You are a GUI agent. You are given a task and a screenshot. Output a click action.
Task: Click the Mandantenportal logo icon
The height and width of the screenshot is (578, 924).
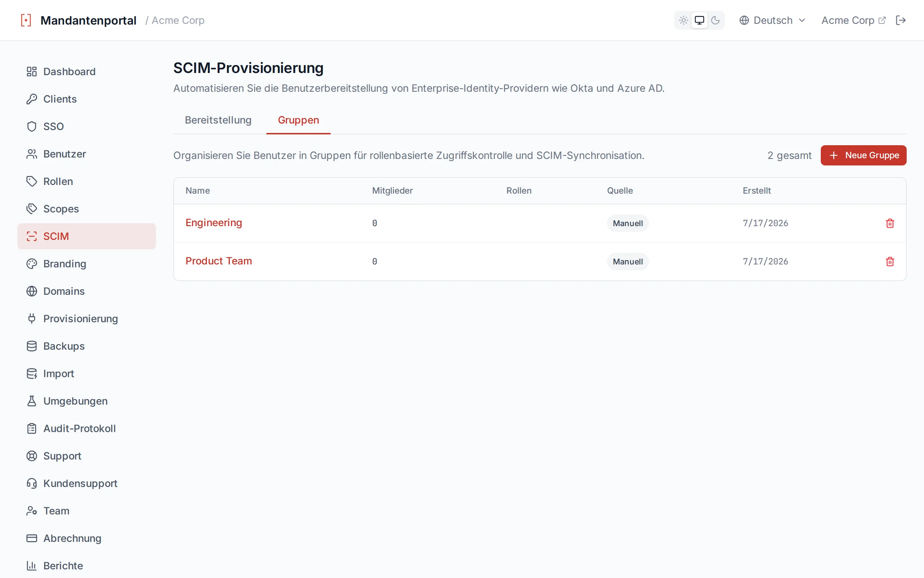click(x=26, y=20)
